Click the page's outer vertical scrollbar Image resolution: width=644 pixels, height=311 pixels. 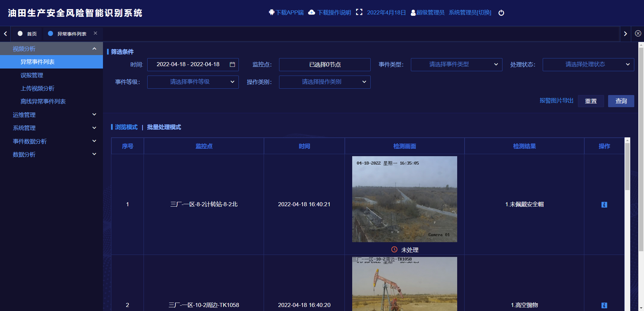pos(641,149)
